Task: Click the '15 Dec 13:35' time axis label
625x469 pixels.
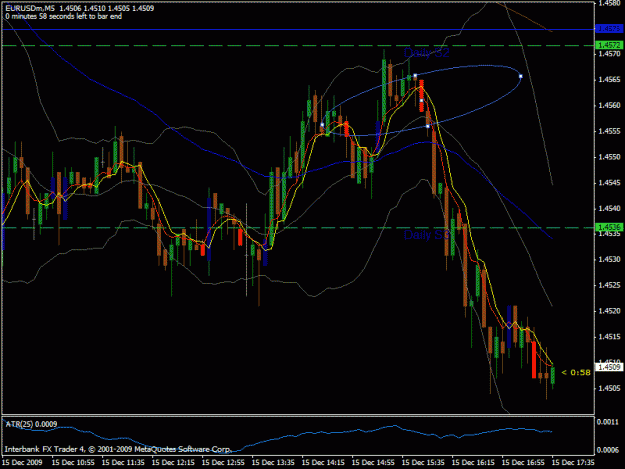Action: [x=273, y=463]
